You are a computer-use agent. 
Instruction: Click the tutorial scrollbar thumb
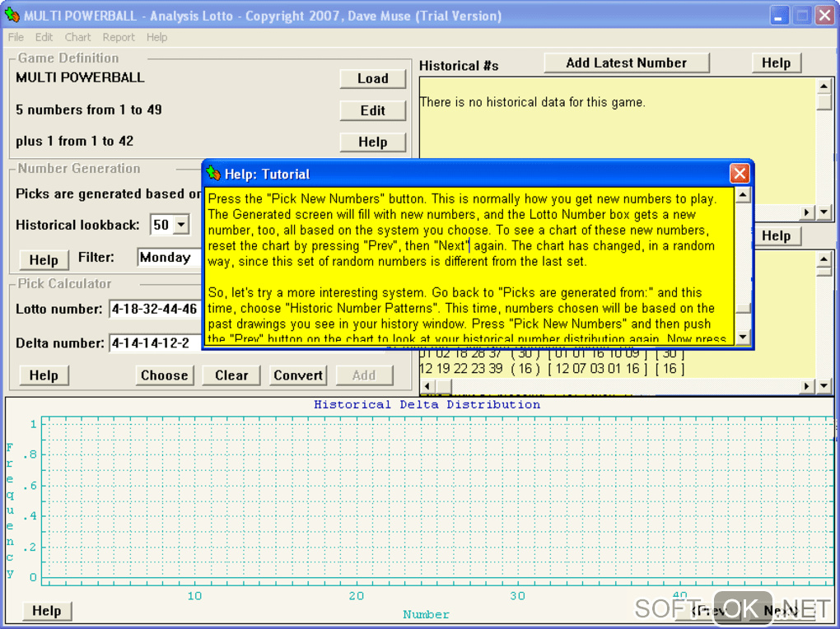coord(743,308)
